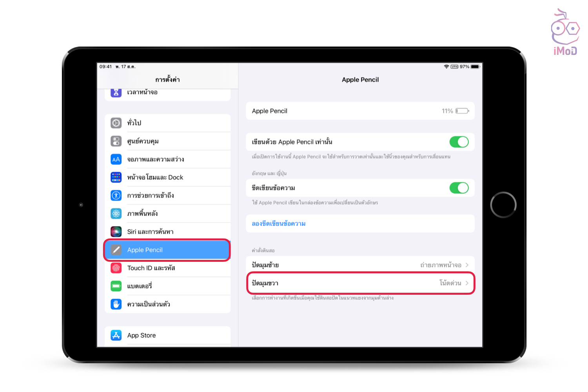Select the green Battery icon
This screenshot has width=588, height=392.
116,286
